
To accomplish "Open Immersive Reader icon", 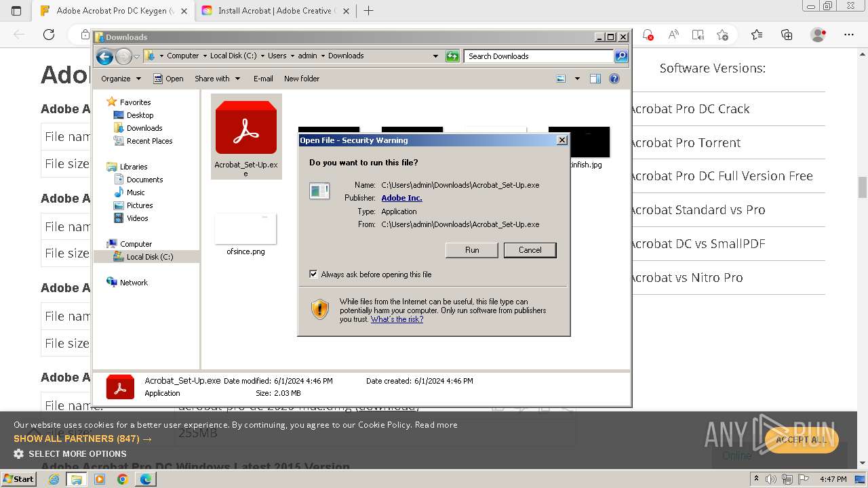I will click(x=698, y=35).
